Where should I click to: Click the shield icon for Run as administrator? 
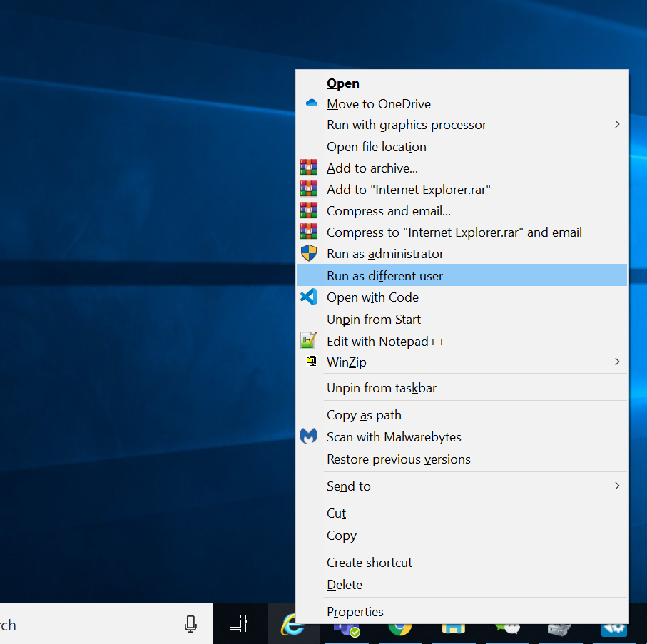(x=308, y=254)
